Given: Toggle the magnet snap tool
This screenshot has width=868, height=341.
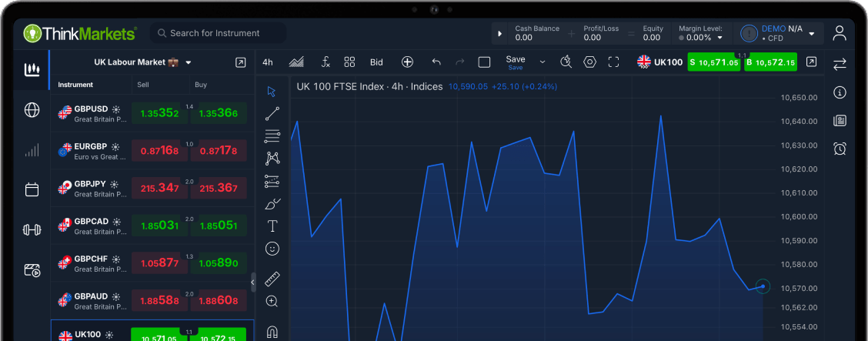Looking at the screenshot, I should (272, 332).
